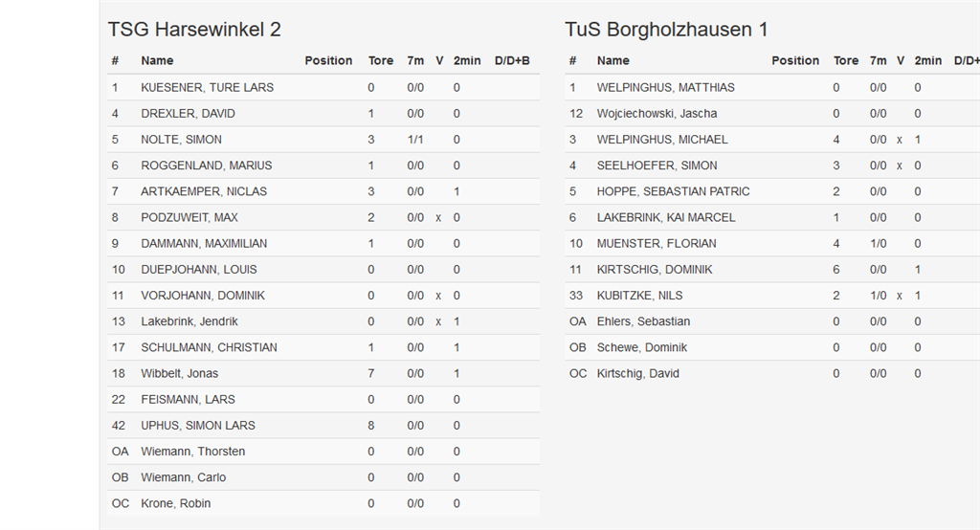
Task: Click the TuS Borgholzhausen 1 team heading
Action: [666, 30]
